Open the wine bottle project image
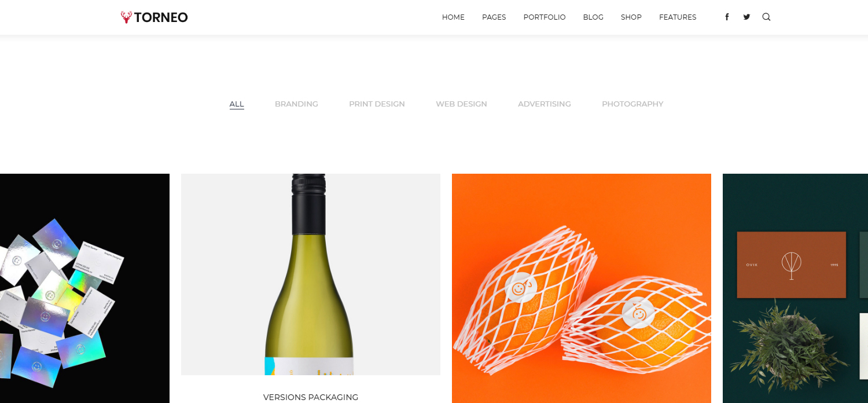This screenshot has height=403, width=868. 311,274
